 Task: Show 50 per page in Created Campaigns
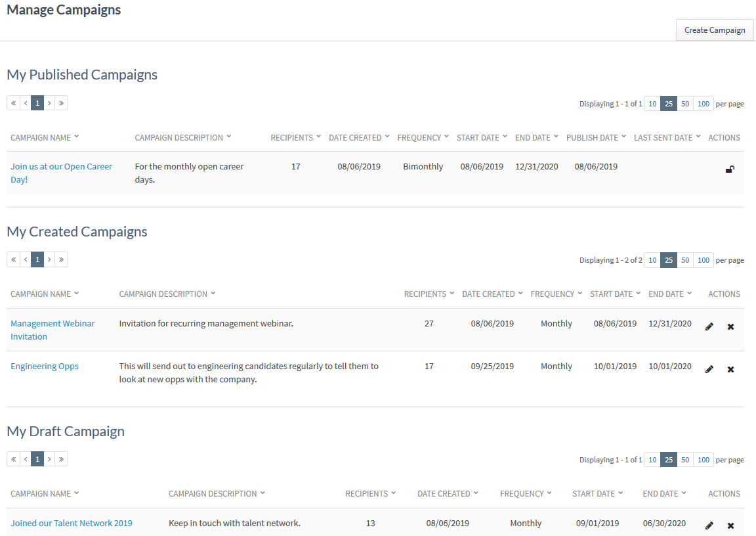point(685,260)
